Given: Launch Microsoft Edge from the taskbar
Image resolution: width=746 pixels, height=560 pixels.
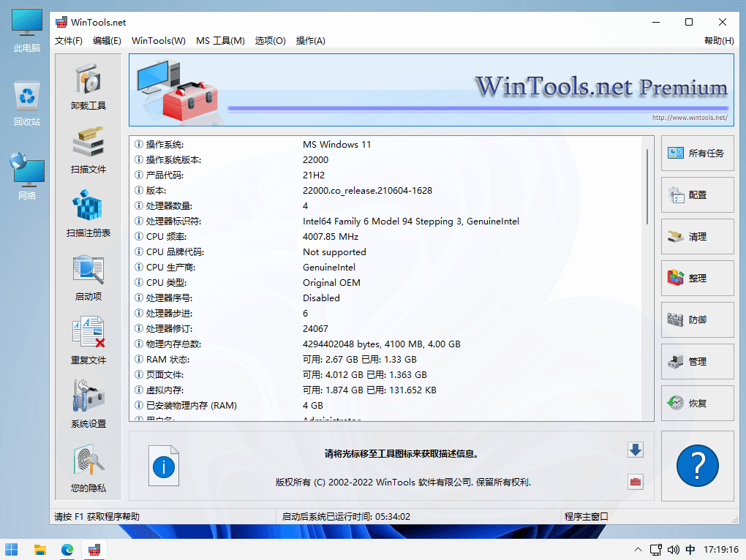Looking at the screenshot, I should (x=67, y=550).
